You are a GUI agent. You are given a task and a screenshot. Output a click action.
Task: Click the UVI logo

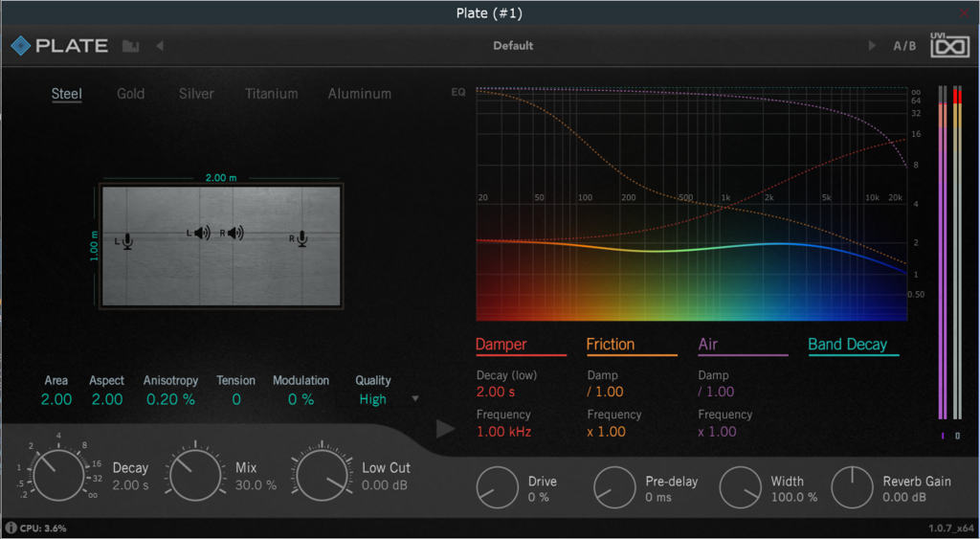click(x=948, y=45)
